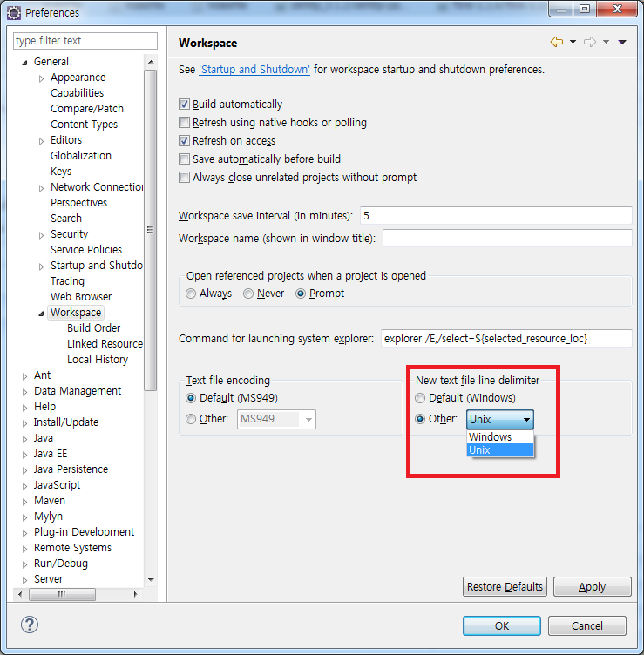
Task: Enable Save automatically before build
Action: [x=184, y=159]
